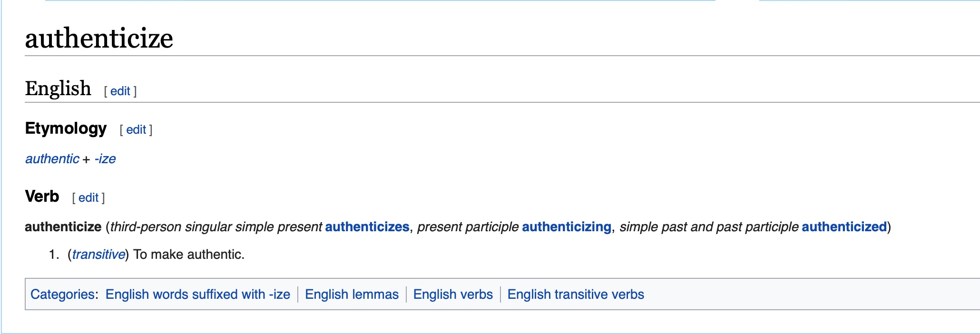Open the '-ize' suffix link
Screen dimensions: 980x334
pos(105,159)
